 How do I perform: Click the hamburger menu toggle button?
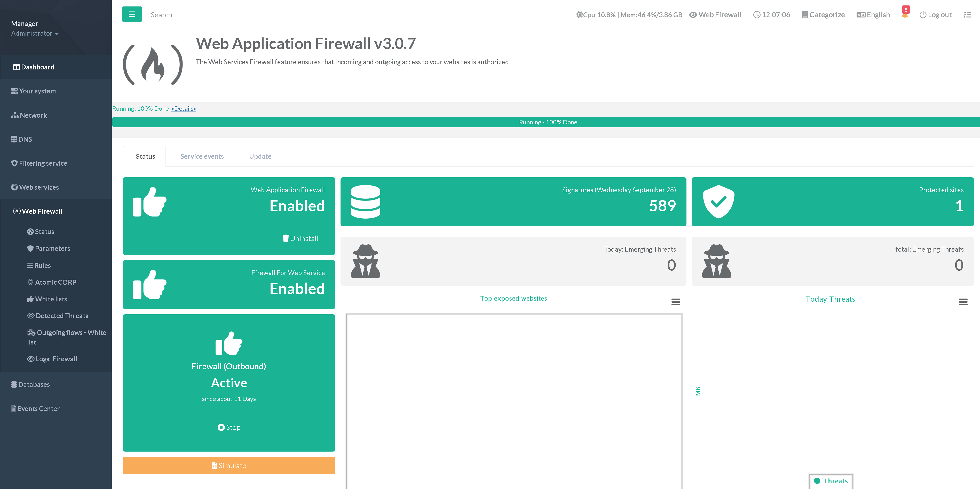pos(132,14)
